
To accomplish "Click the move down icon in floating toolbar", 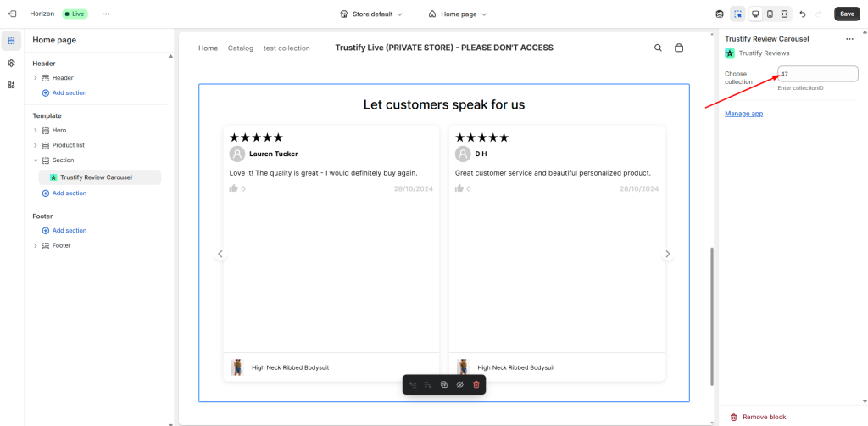I will [x=428, y=384].
